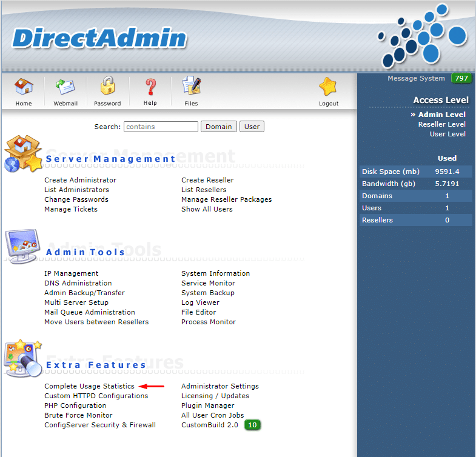
Task: Open System Backup
Action: pos(208,293)
